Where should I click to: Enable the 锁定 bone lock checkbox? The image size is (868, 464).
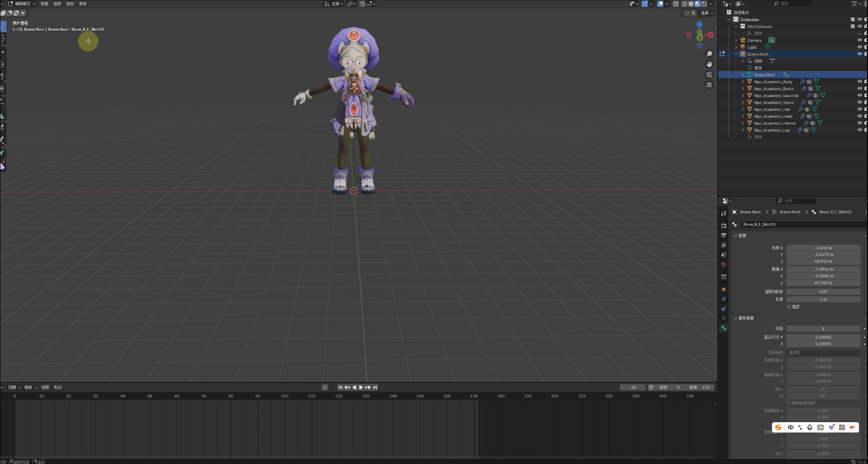pos(789,307)
